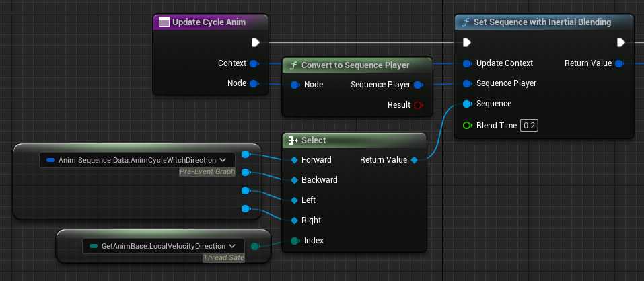644x281 pixels.
Task: Click the Sequence Player output pin on Convert node
Action: 418,85
